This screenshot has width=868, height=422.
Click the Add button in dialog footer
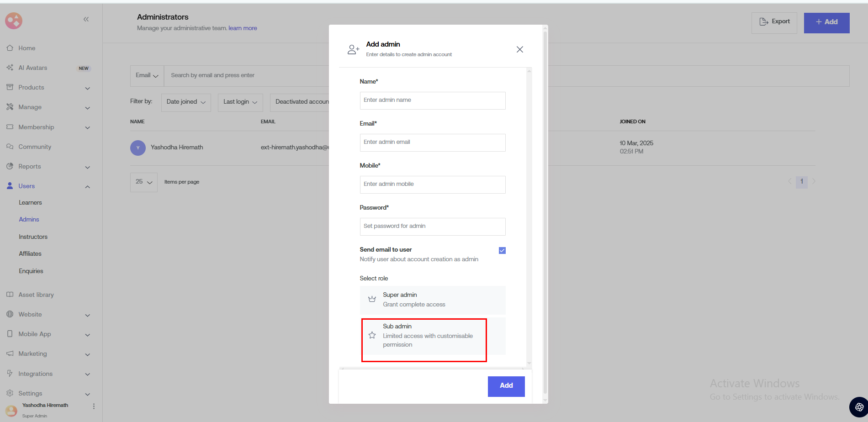point(506,386)
